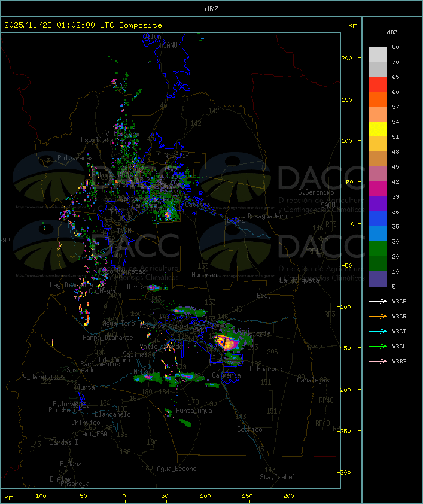The image size is (423, 504).
Task: Click the pink VBBB arrow icon
Action: 378,361
